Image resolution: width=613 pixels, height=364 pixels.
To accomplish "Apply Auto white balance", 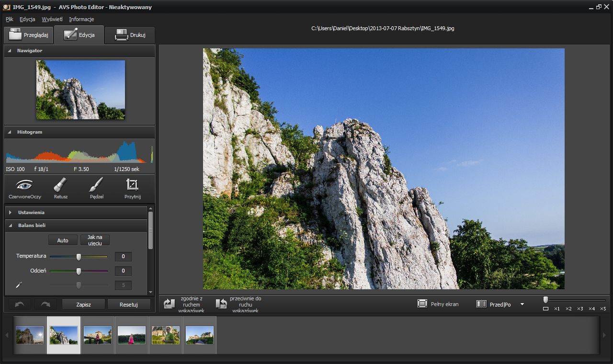I will [x=62, y=240].
